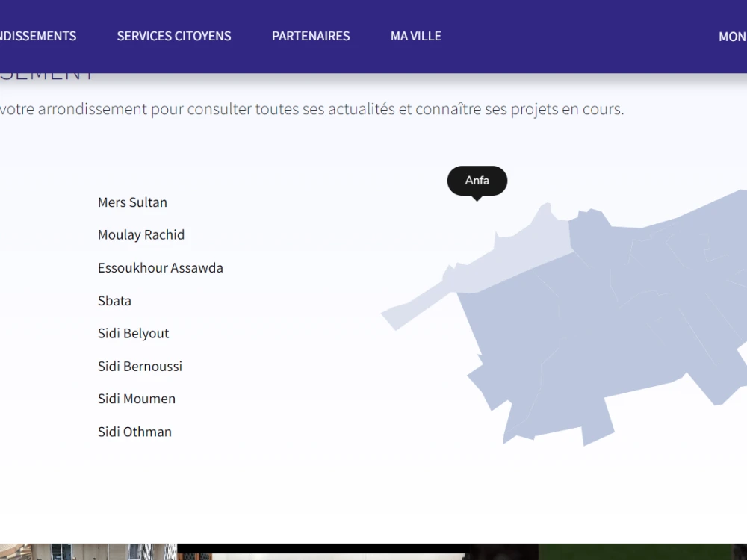Select Sbata in the arrondissement list
The width and height of the screenshot is (747, 560).
114,301
